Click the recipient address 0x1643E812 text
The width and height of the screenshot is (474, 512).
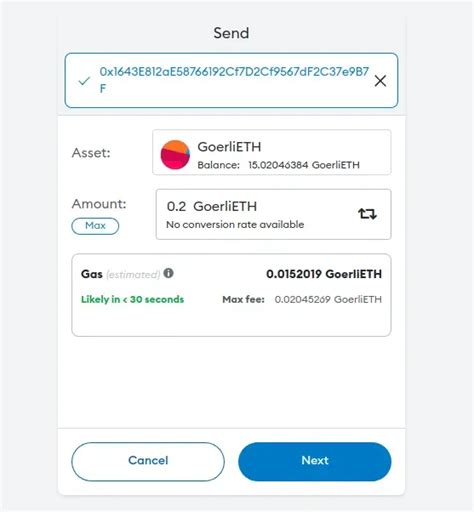tap(234, 80)
